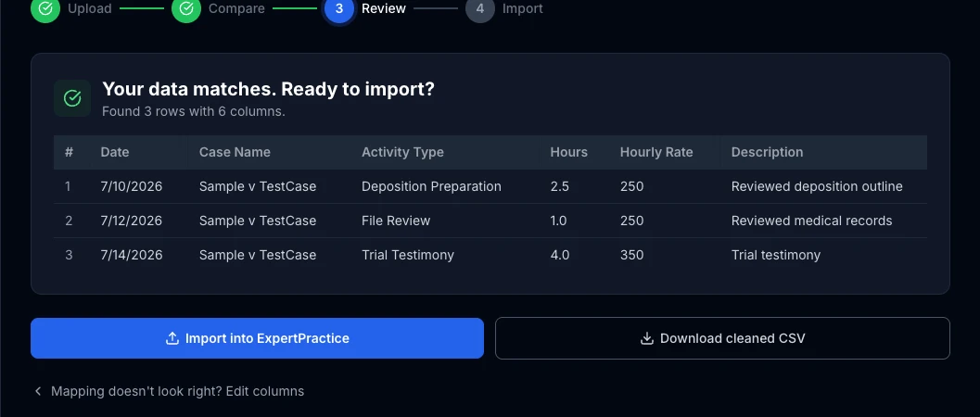
Task: Select the Import step number 4 circle
Action: [x=480, y=8]
